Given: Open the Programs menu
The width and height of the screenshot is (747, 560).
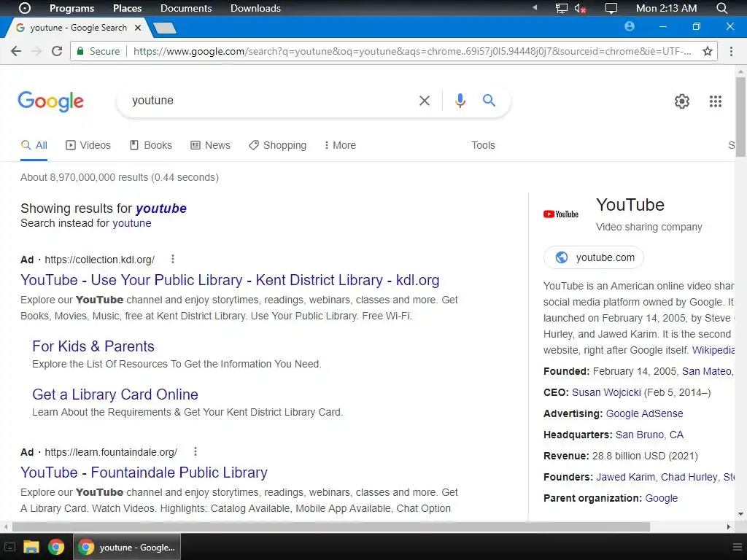Looking at the screenshot, I should coord(72,8).
